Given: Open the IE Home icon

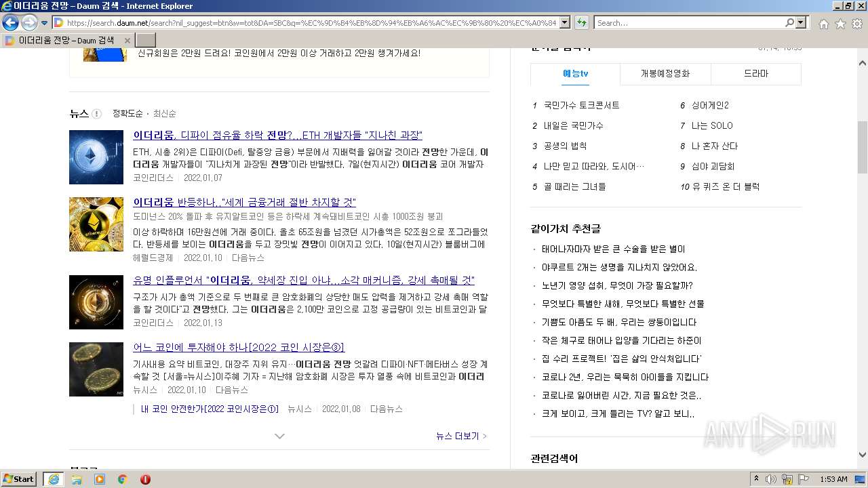Looking at the screenshot, I should pyautogui.click(x=823, y=24).
